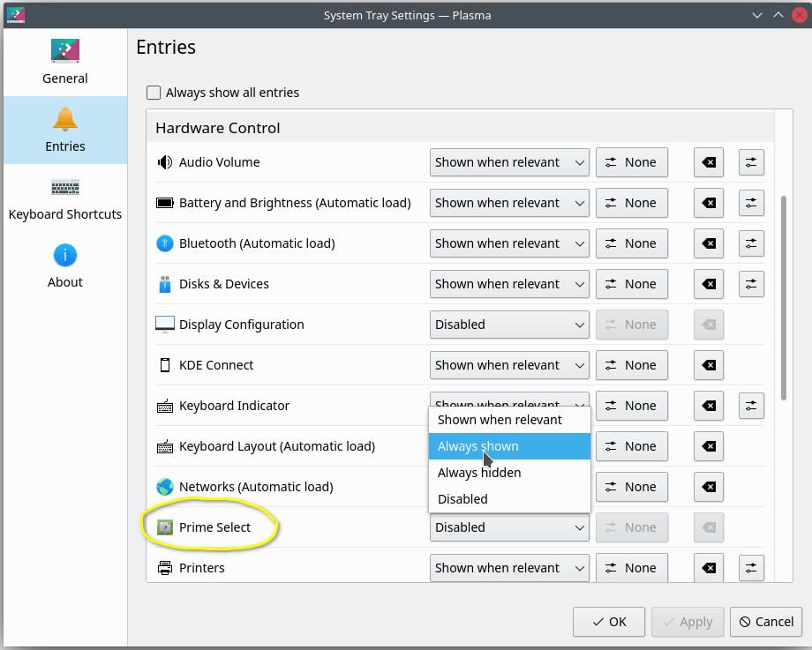This screenshot has height=650, width=812.
Task: Open Battery and Brightness visibility dropdown
Action: tap(509, 203)
